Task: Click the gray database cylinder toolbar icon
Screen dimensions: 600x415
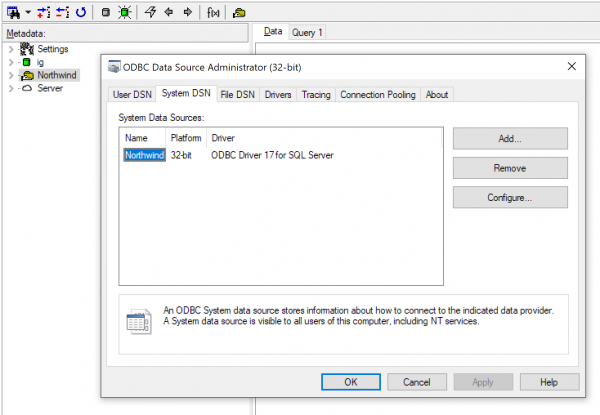Action: click(106, 12)
